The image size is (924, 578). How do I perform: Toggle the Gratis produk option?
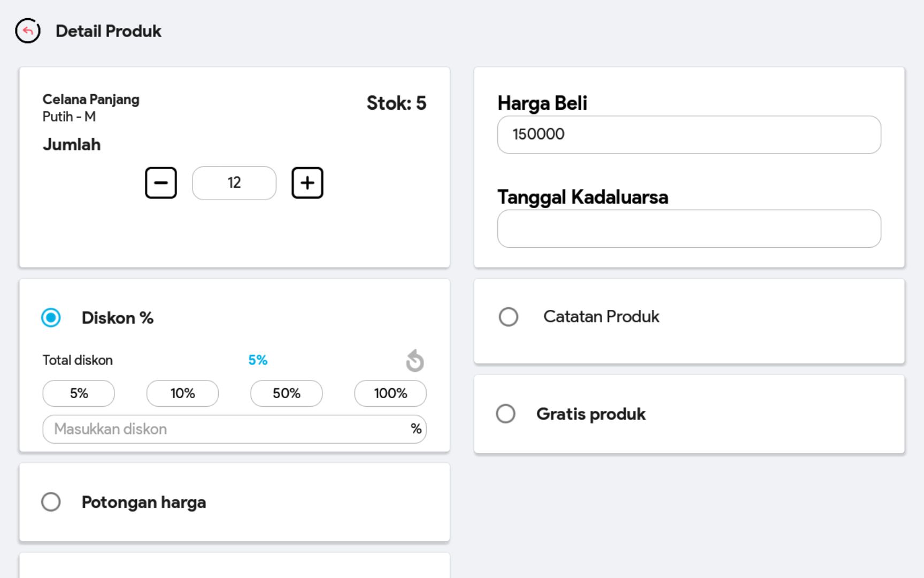pyautogui.click(x=506, y=414)
